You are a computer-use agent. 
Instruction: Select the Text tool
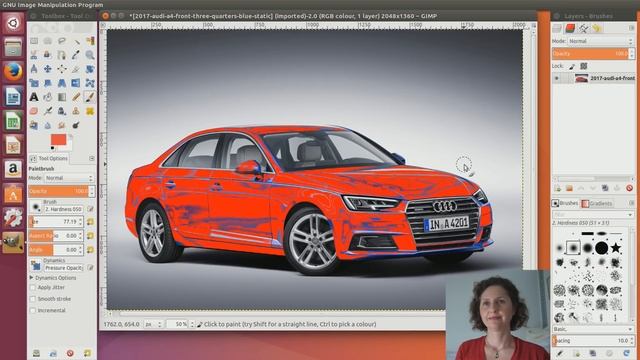(x=34, y=97)
